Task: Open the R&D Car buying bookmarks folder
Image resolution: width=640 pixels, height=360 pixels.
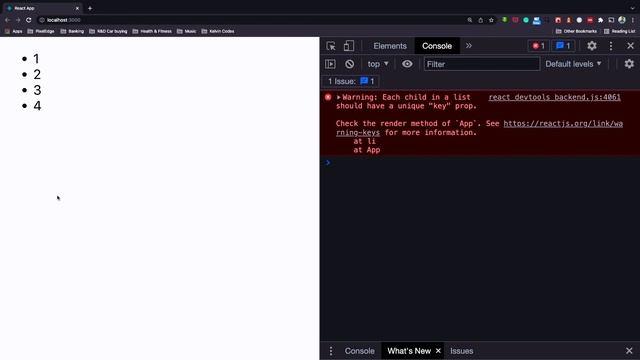Action: (108, 31)
